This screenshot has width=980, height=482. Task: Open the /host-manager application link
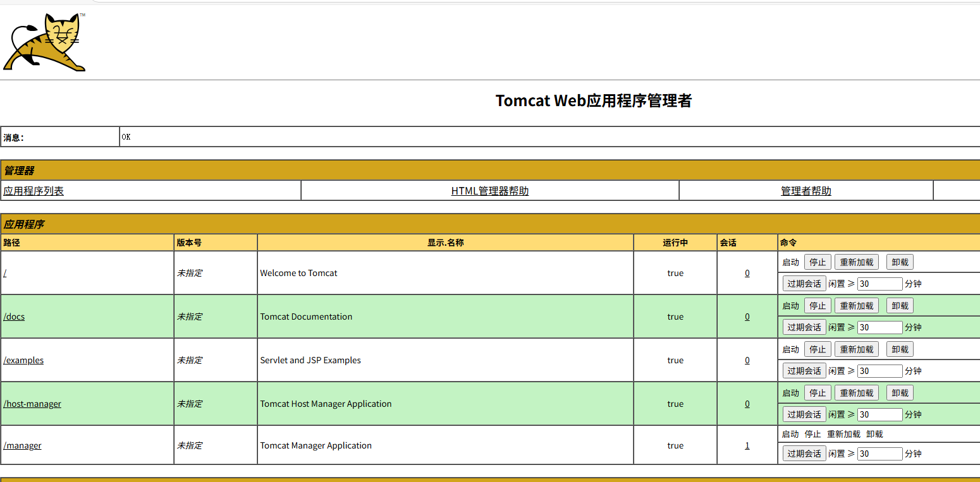[32, 404]
